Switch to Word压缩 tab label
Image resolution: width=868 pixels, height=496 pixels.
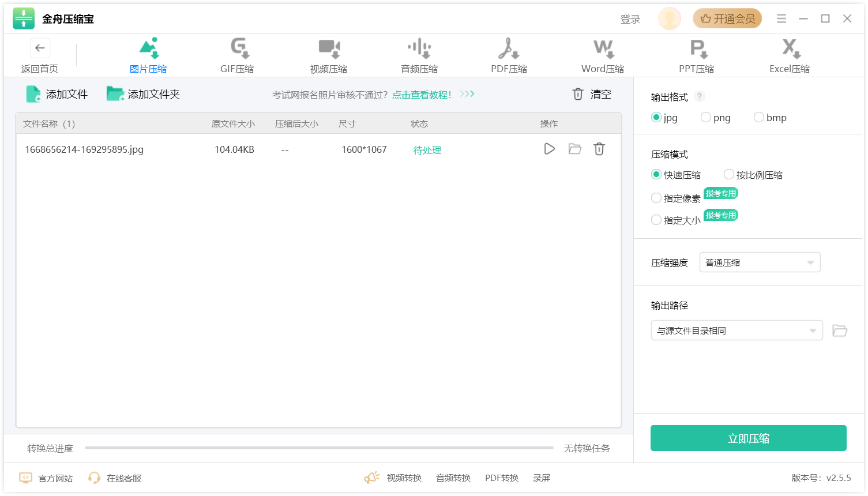click(x=603, y=69)
